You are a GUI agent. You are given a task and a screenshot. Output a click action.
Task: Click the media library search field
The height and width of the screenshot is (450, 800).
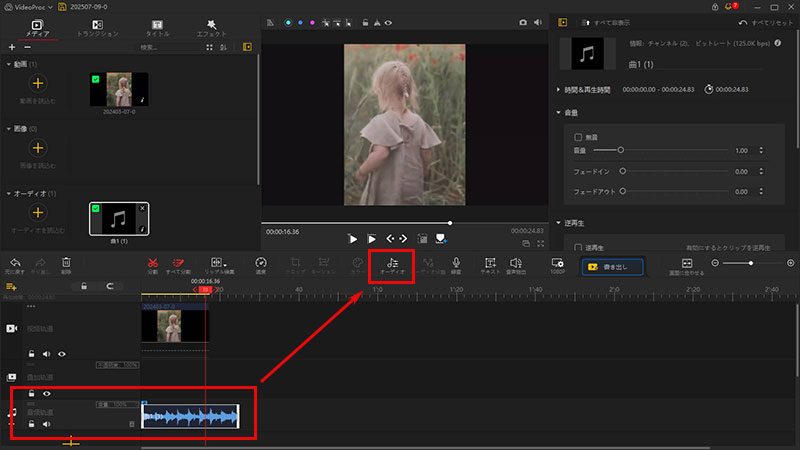[169, 47]
